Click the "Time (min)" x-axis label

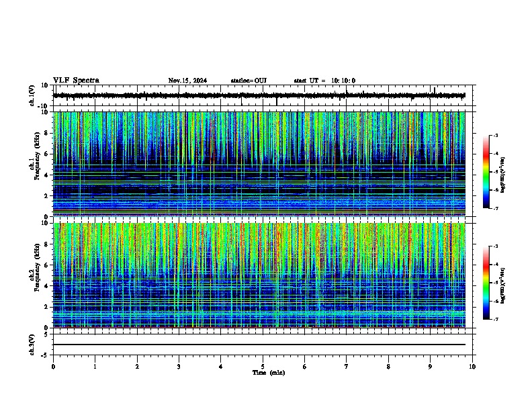click(x=269, y=373)
